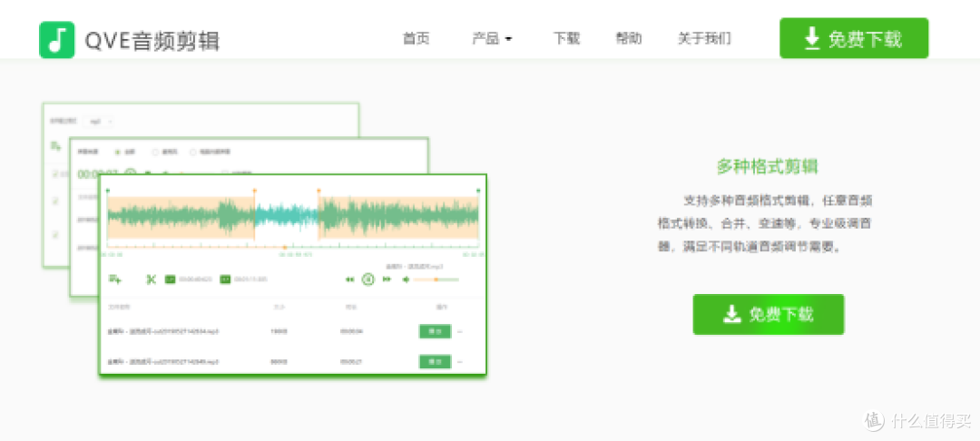Click the add-file icon in the front editor panel

pyautogui.click(x=115, y=279)
